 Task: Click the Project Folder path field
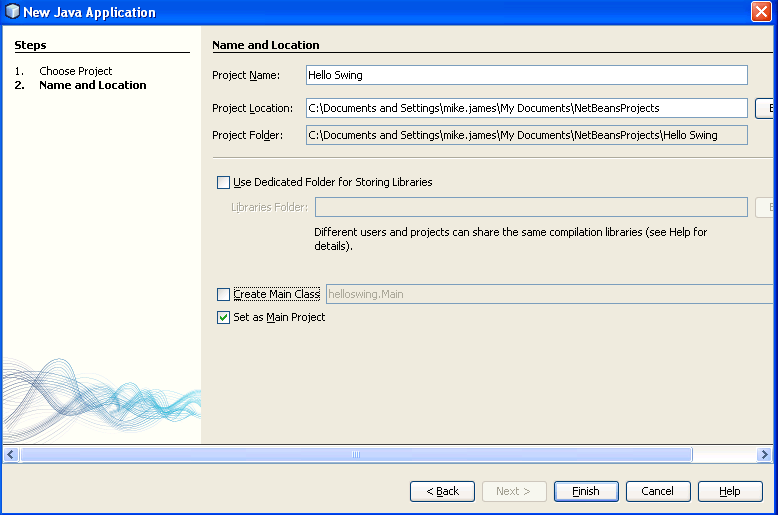(526, 135)
